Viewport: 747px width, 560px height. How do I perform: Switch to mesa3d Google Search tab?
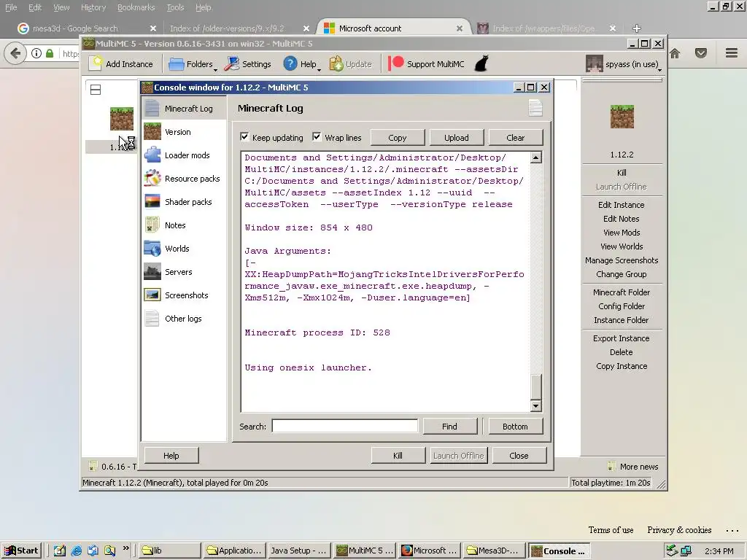pyautogui.click(x=87, y=28)
